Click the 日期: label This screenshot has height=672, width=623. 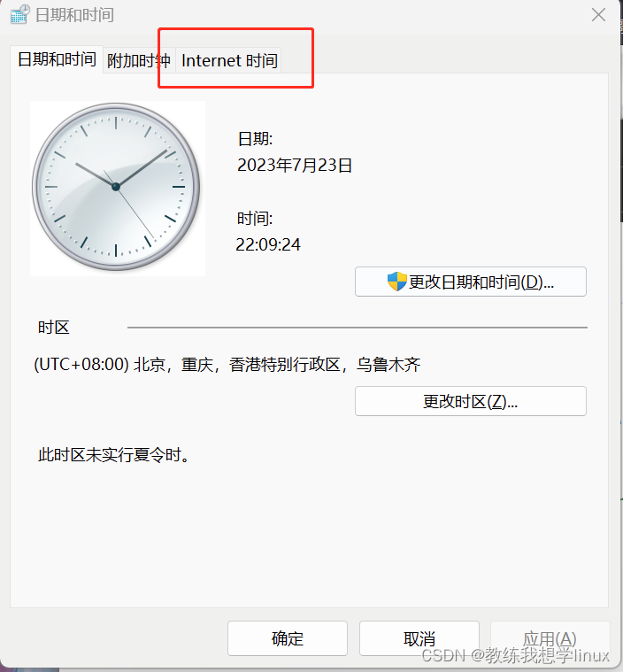click(256, 138)
